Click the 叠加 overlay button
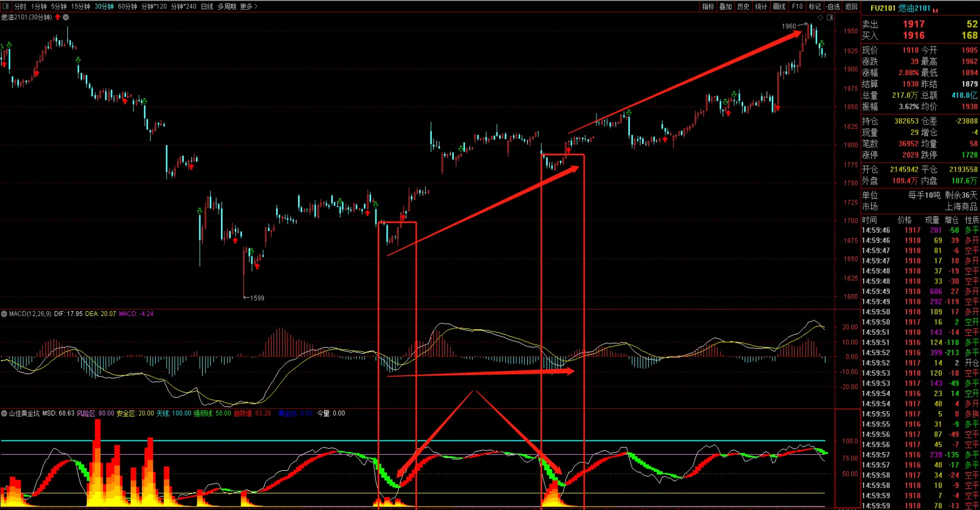Screen dimensions: 980x510 pos(725,7)
